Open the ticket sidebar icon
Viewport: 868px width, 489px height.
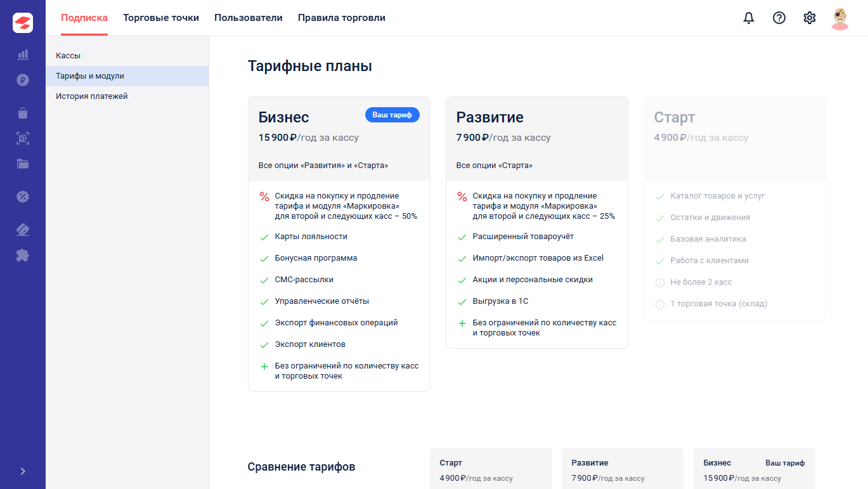point(23,230)
